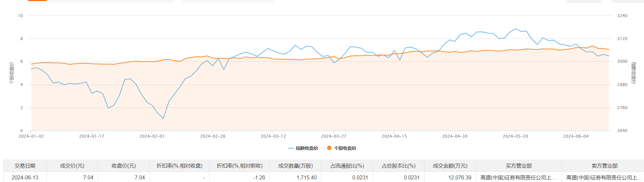Image resolution: width=644 pixels, height=182 pixels.
Task: Click the 12,076.39 amount cell
Action: click(x=459, y=177)
